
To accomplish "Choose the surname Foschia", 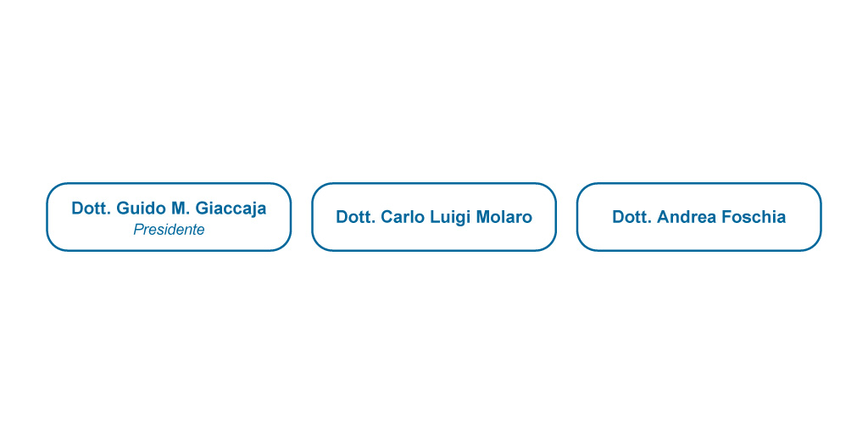I will pos(754,217).
